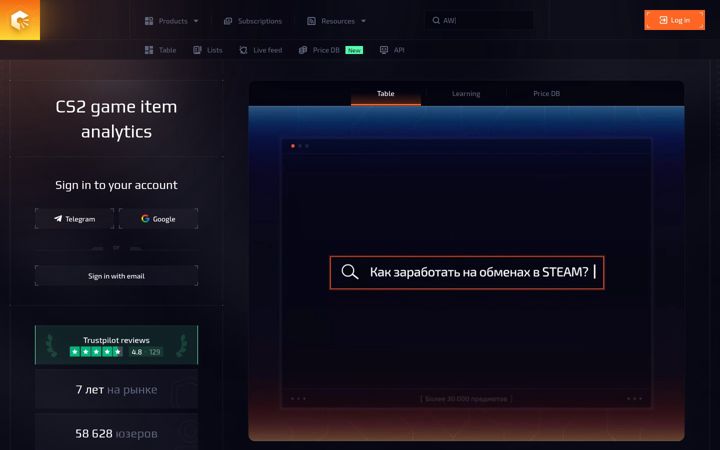Click the Telegram paper plane icon

coord(58,219)
